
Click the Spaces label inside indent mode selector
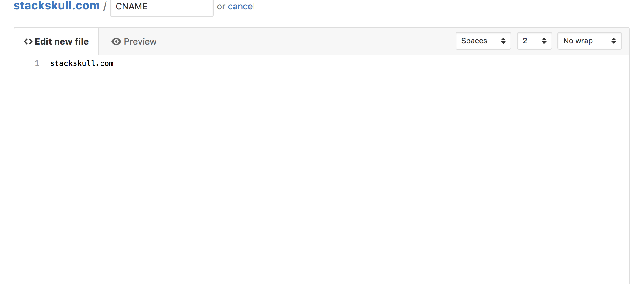(x=474, y=41)
